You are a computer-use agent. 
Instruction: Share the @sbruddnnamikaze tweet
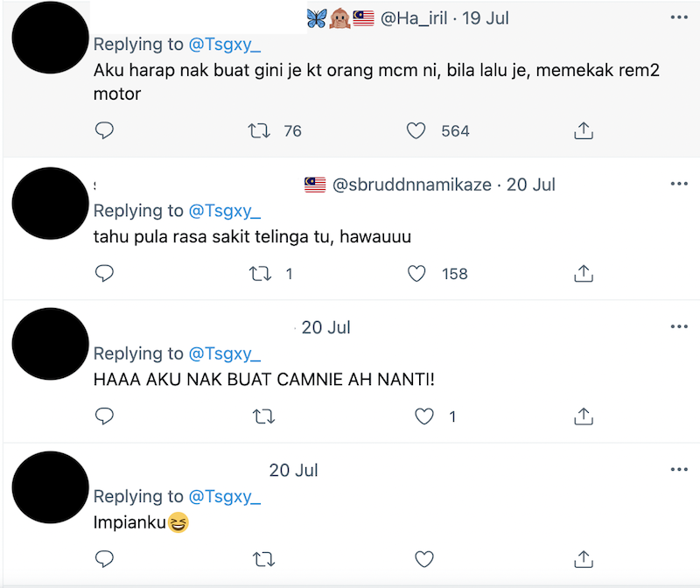pyautogui.click(x=583, y=274)
